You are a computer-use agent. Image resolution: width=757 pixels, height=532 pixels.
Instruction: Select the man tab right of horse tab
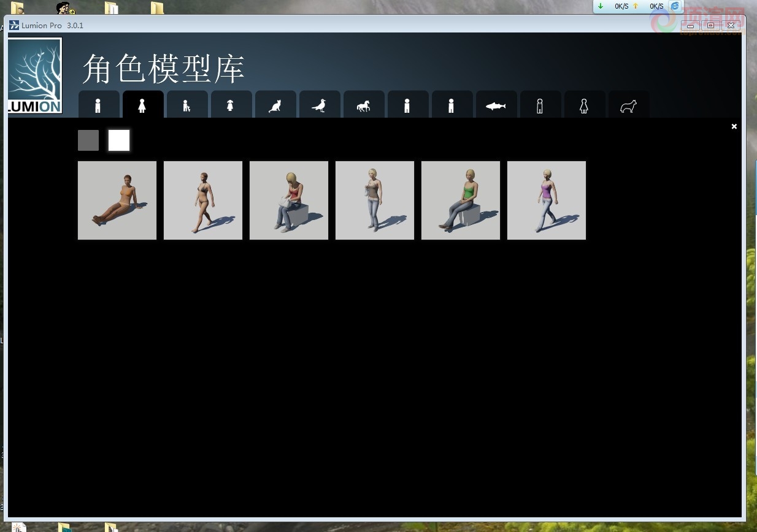407,105
